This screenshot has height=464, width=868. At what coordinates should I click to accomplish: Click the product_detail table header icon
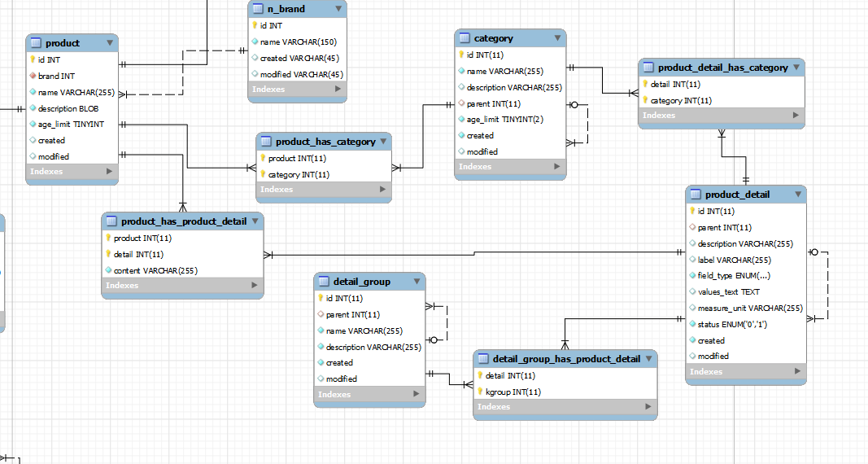click(x=696, y=195)
